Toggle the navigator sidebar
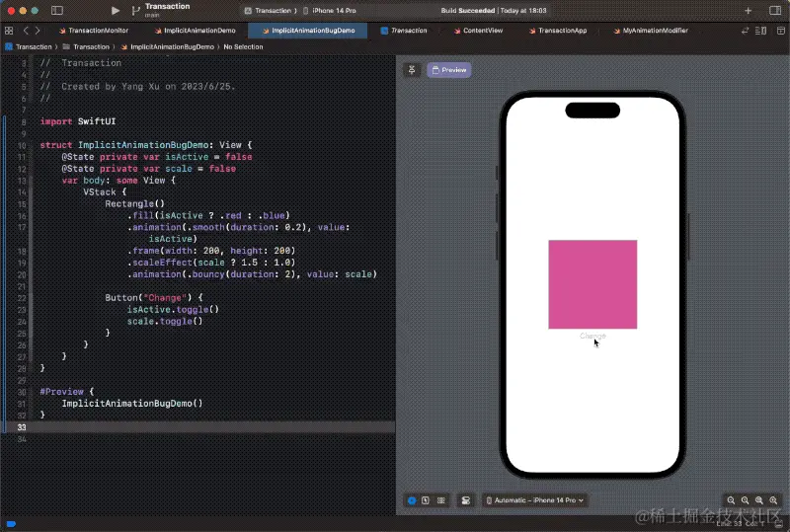The image size is (790, 532). [57, 10]
